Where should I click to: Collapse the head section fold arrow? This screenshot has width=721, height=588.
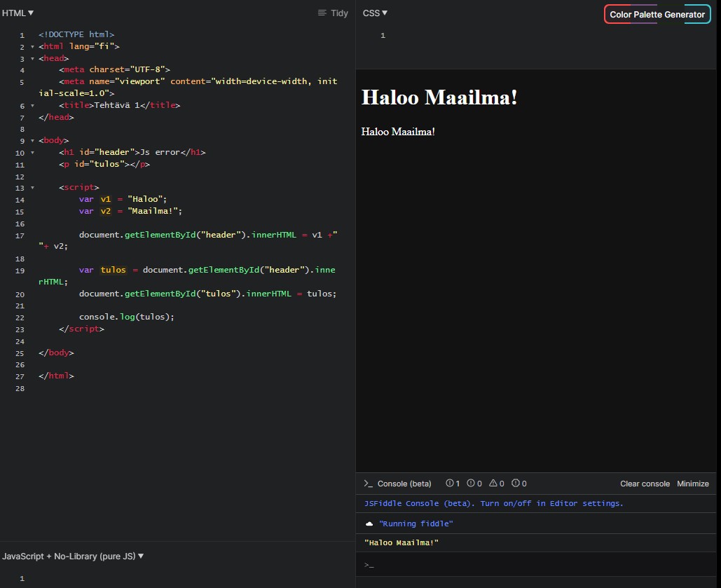(x=32, y=59)
